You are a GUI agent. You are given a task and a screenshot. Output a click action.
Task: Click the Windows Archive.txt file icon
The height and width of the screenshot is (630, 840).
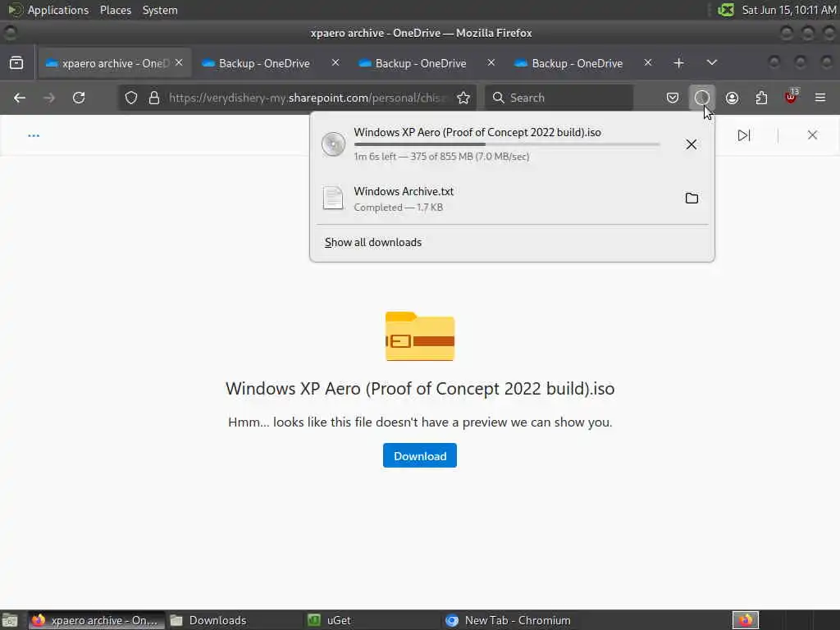coord(333,199)
